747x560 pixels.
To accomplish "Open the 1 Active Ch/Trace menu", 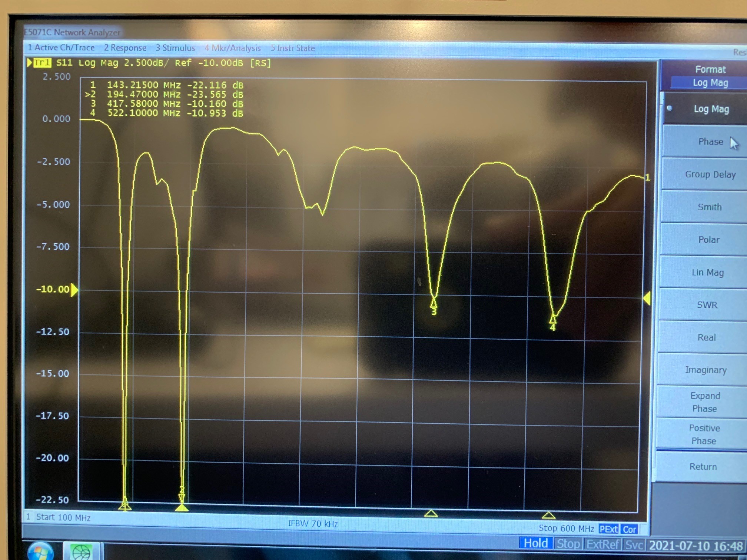I will tap(61, 47).
